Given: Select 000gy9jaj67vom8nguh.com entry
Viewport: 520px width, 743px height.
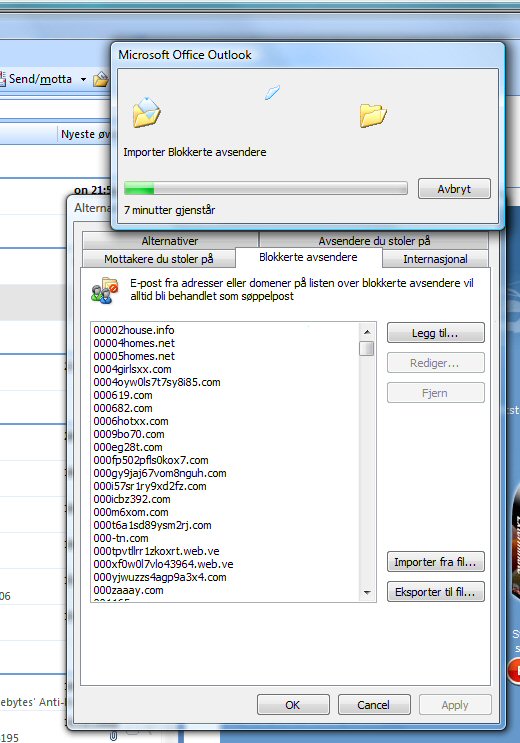Looking at the screenshot, I should click(160, 473).
